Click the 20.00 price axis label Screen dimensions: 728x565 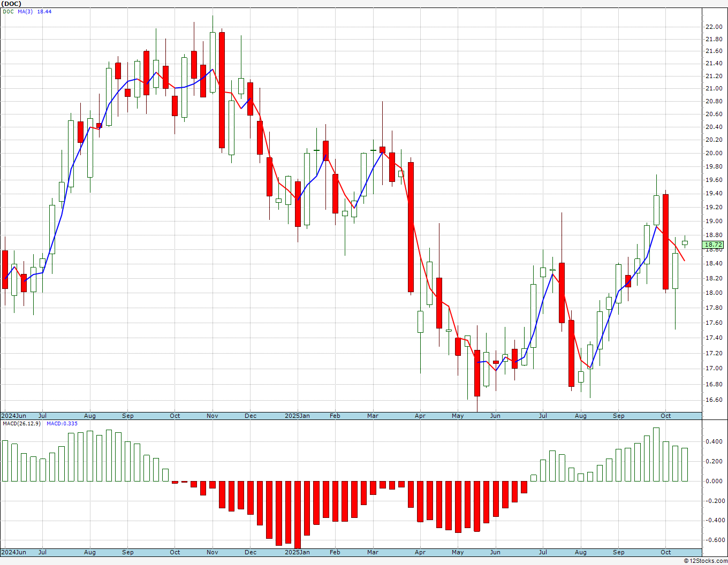click(714, 153)
